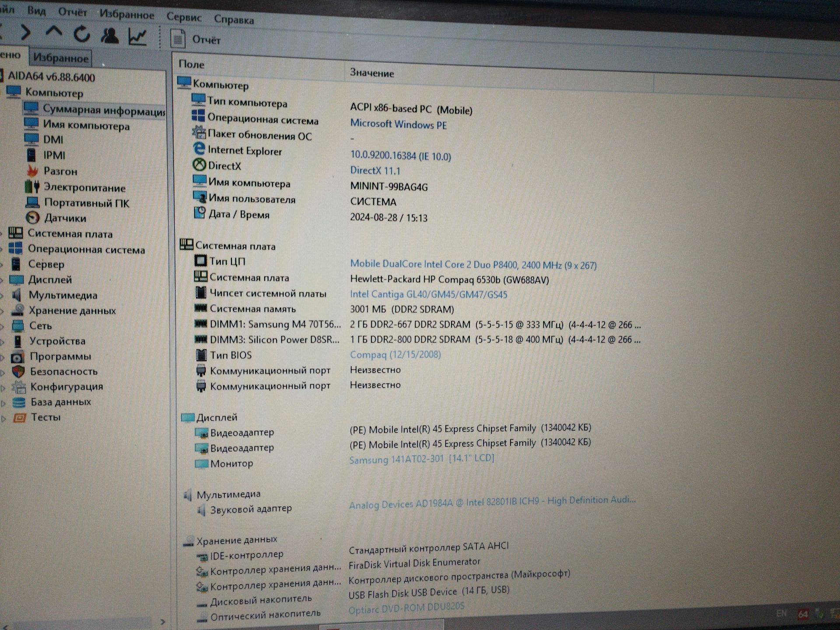This screenshot has width=840, height=630.
Task: Click the Безопасность shield icon
Action: (18, 371)
